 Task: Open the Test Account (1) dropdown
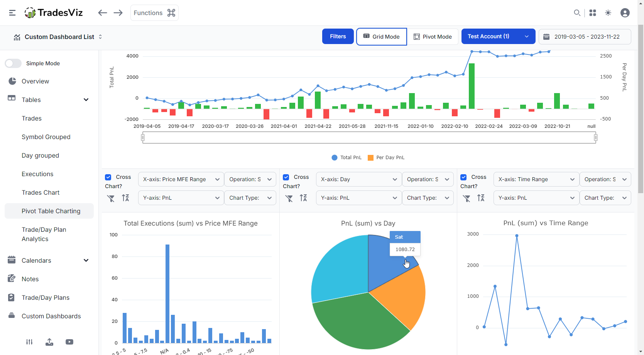pos(498,36)
